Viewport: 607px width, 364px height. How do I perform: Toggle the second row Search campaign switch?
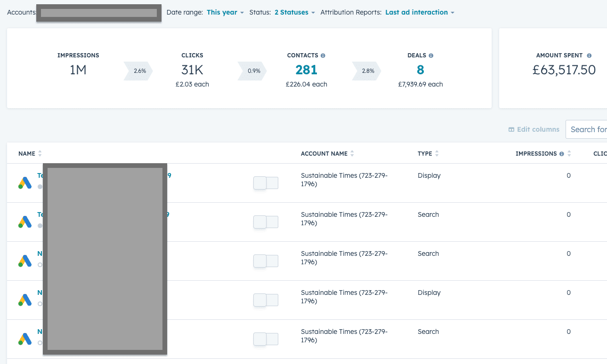(266, 222)
